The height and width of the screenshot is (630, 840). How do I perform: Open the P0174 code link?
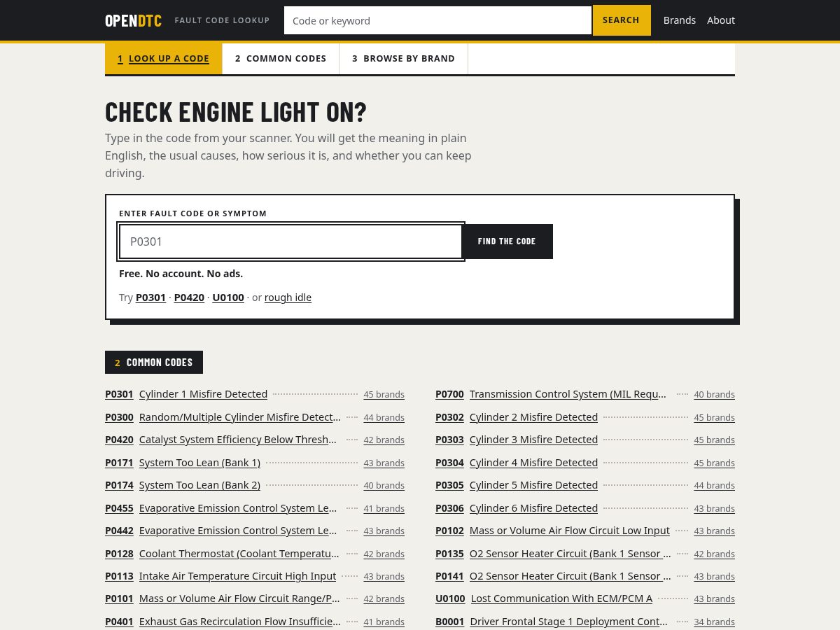(x=119, y=485)
